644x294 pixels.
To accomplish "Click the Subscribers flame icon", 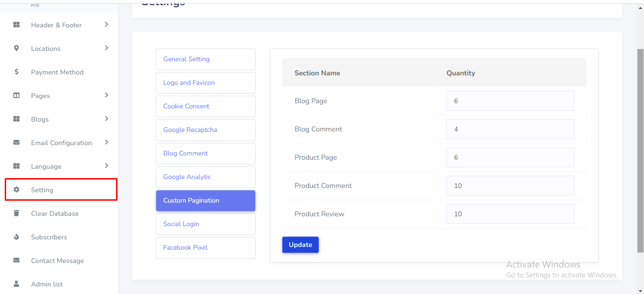I will click(x=17, y=237).
